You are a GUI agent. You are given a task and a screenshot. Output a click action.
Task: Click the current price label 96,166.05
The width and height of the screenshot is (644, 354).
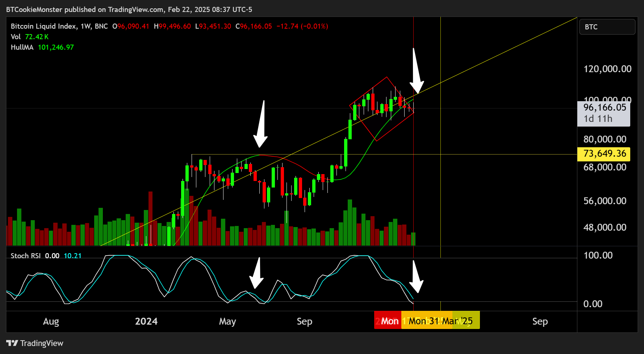click(x=605, y=107)
